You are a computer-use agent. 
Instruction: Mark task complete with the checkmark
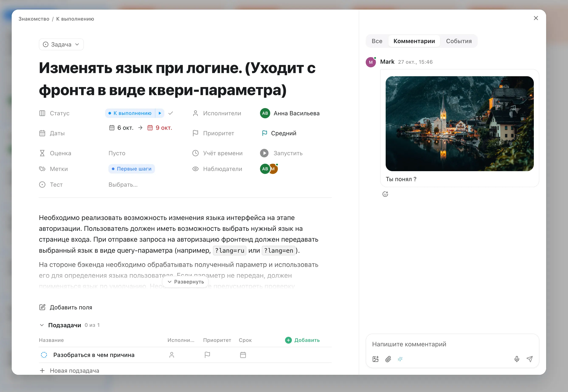(x=171, y=113)
